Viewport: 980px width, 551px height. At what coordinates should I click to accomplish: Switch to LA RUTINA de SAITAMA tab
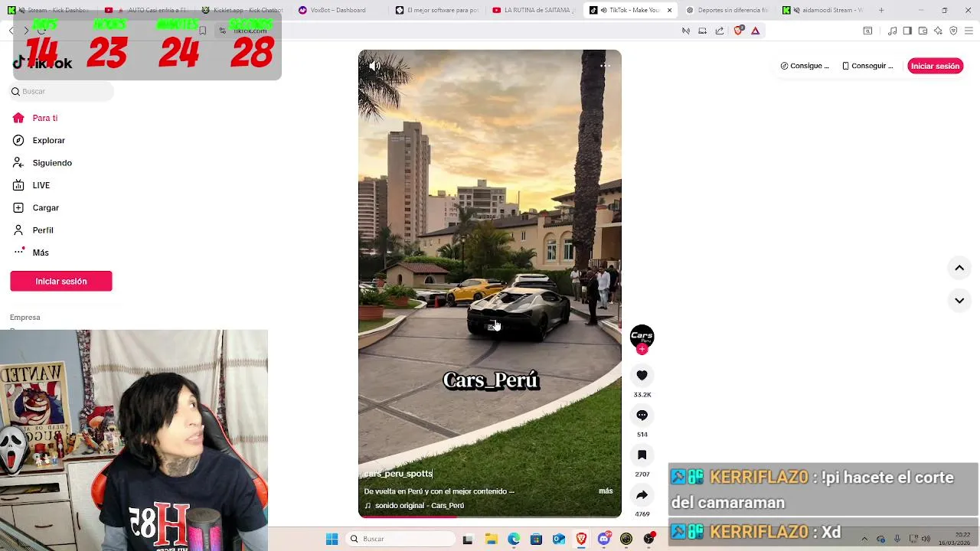point(534,10)
